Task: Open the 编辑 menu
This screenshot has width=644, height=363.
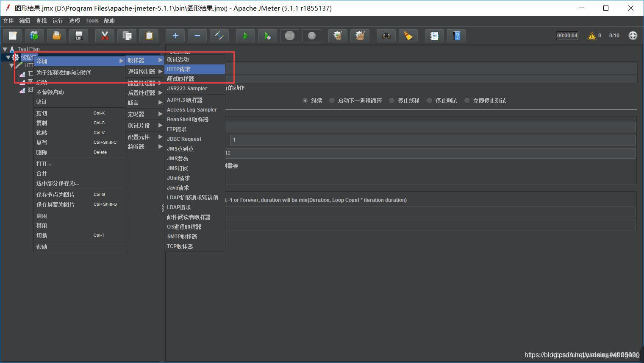Action: click(25, 21)
